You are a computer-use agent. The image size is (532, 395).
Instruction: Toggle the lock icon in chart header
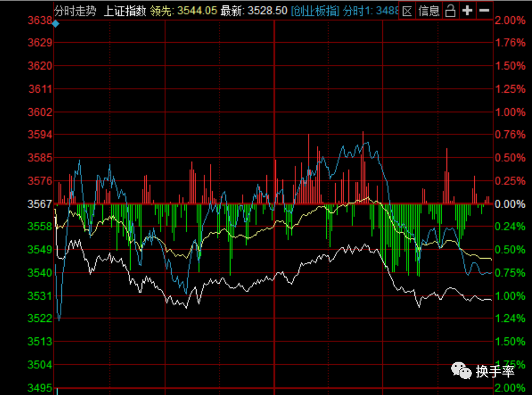click(x=450, y=11)
